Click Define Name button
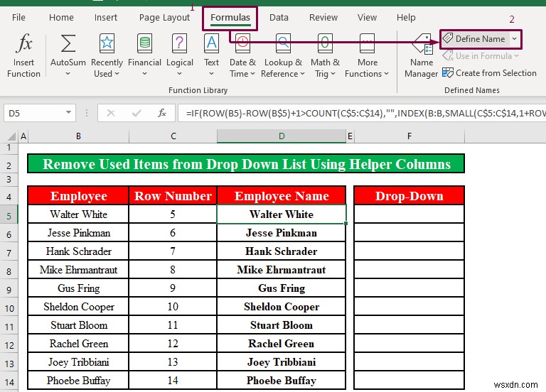The width and height of the screenshot is (546, 392). [x=475, y=38]
